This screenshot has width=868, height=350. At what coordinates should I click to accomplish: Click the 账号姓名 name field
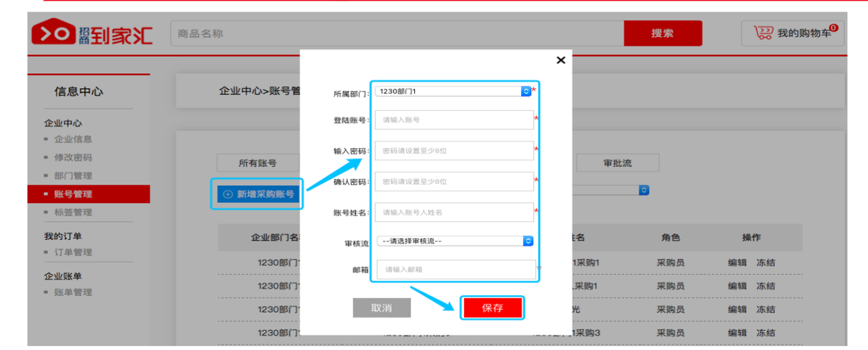(454, 213)
